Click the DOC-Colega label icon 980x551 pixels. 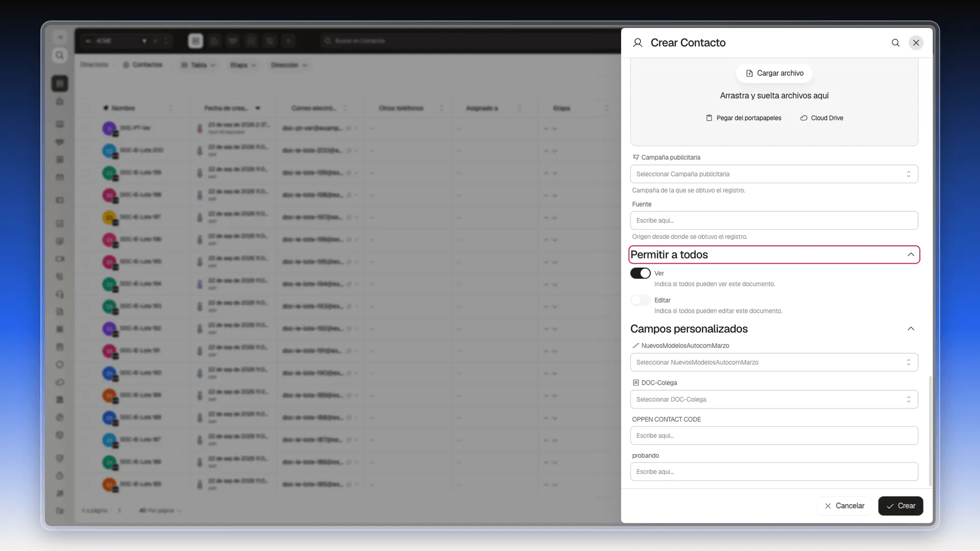635,383
